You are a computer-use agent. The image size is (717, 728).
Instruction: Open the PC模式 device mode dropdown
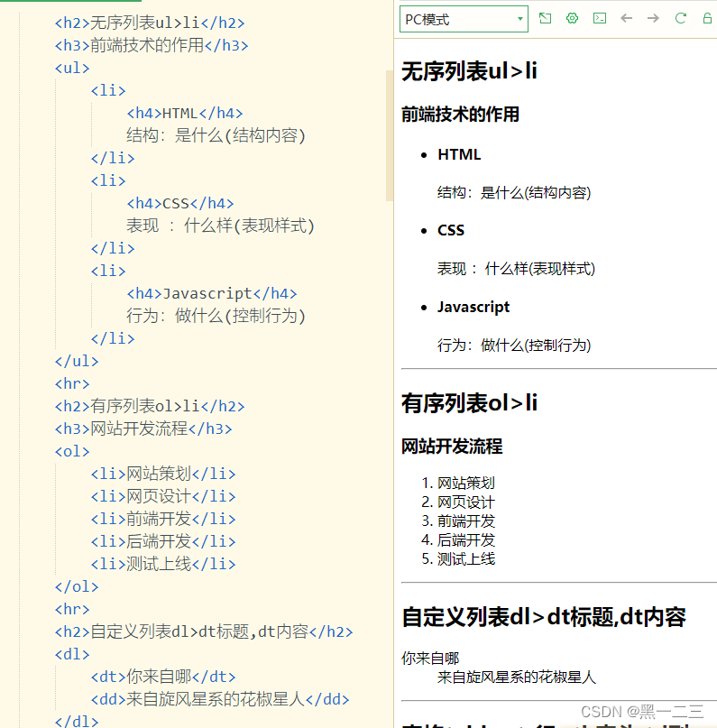(464, 19)
